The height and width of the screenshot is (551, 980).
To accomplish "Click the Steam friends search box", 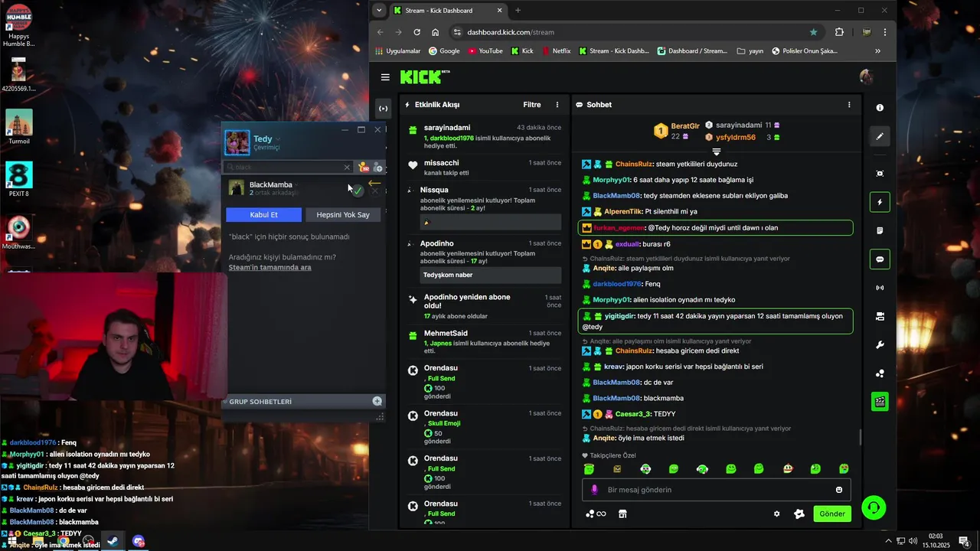I will (x=289, y=167).
